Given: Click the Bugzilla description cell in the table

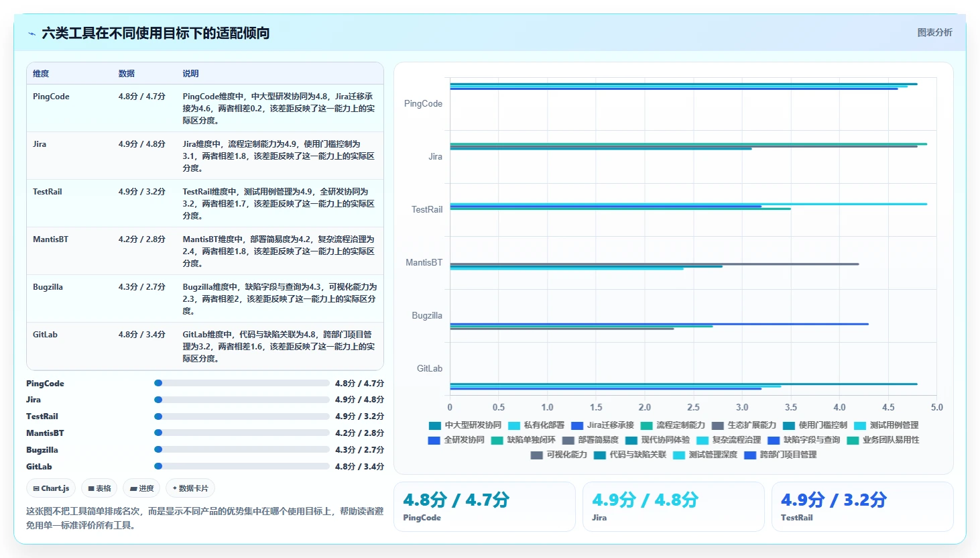Looking at the screenshot, I should [279, 299].
